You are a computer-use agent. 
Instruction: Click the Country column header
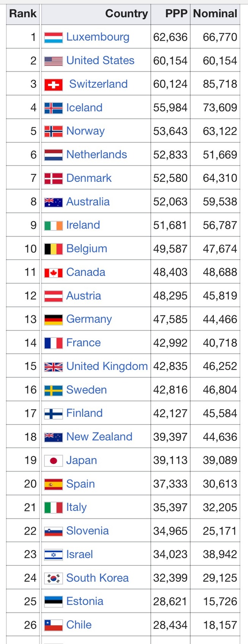[126, 14]
